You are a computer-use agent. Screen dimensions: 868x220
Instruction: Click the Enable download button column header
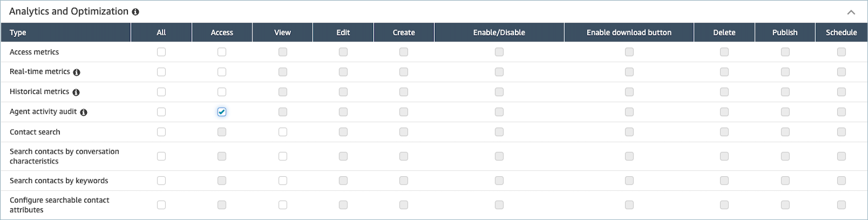click(629, 32)
